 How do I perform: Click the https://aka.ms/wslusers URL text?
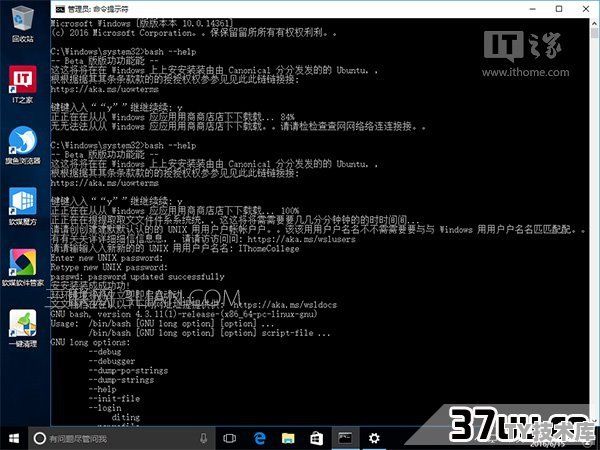coord(302,240)
